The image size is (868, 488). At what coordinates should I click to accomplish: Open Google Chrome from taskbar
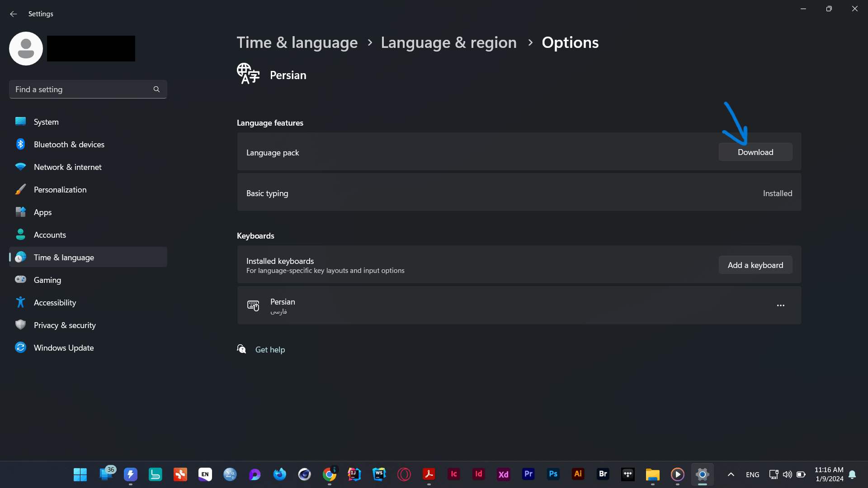point(330,474)
